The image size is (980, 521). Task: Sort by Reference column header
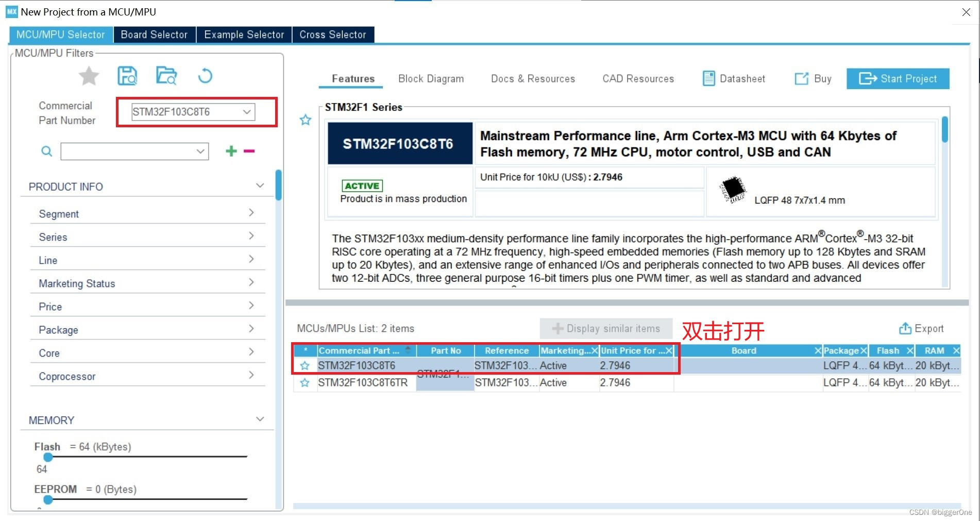pos(506,350)
